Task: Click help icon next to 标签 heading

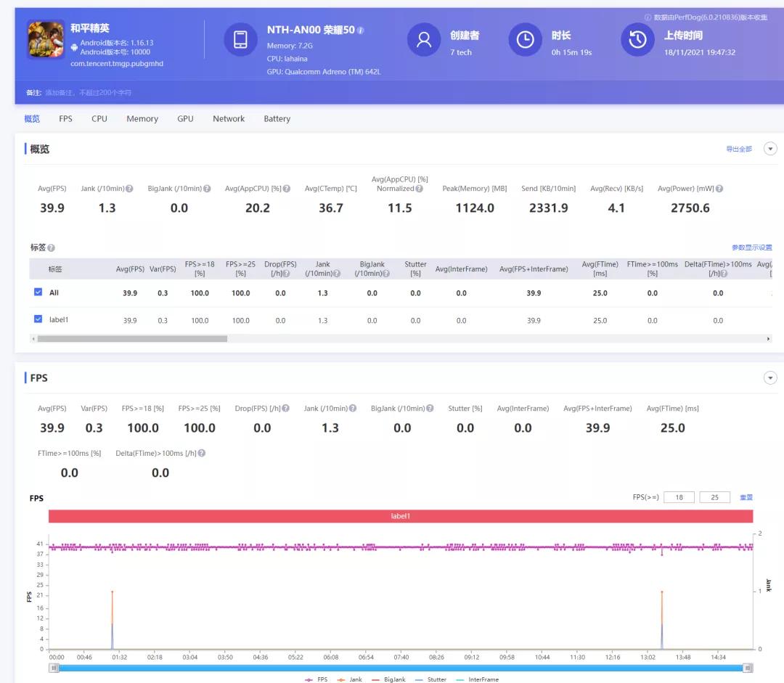Action: coord(52,248)
